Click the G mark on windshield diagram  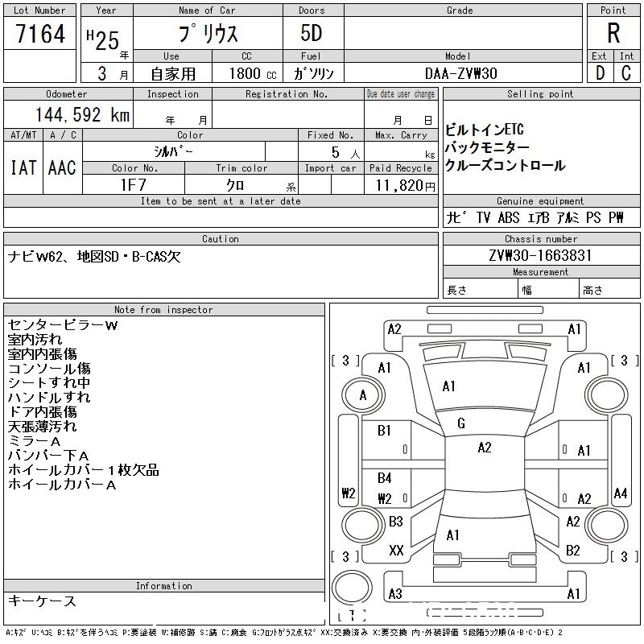(x=460, y=423)
